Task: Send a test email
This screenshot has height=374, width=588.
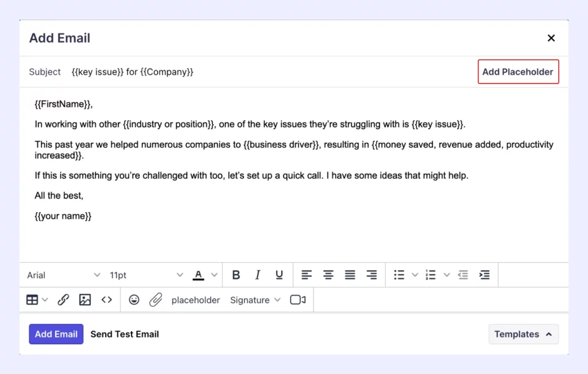Action: (x=125, y=334)
